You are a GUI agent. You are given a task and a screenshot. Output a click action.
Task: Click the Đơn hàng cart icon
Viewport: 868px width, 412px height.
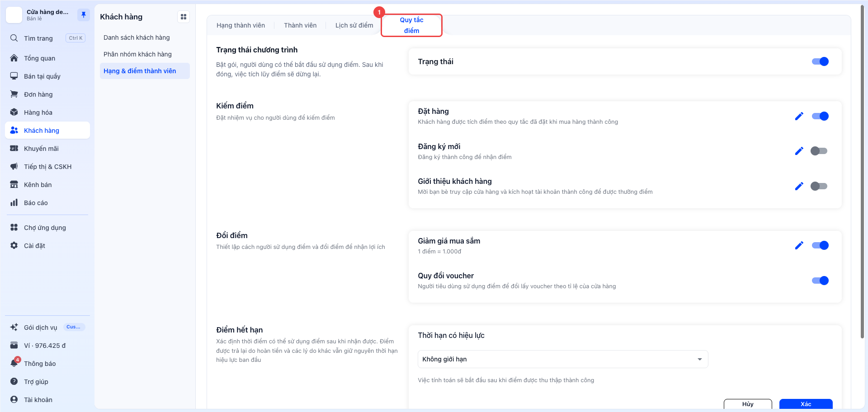click(x=14, y=94)
